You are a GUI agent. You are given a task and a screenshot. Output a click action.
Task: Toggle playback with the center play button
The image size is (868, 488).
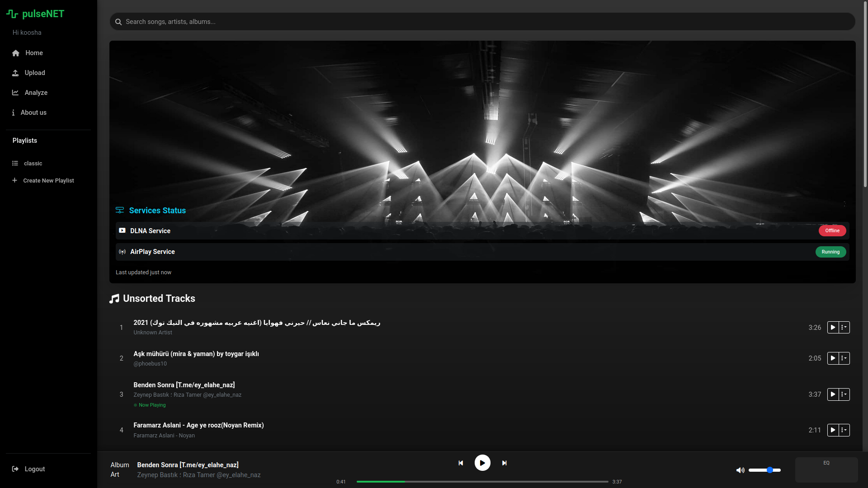[x=482, y=463]
